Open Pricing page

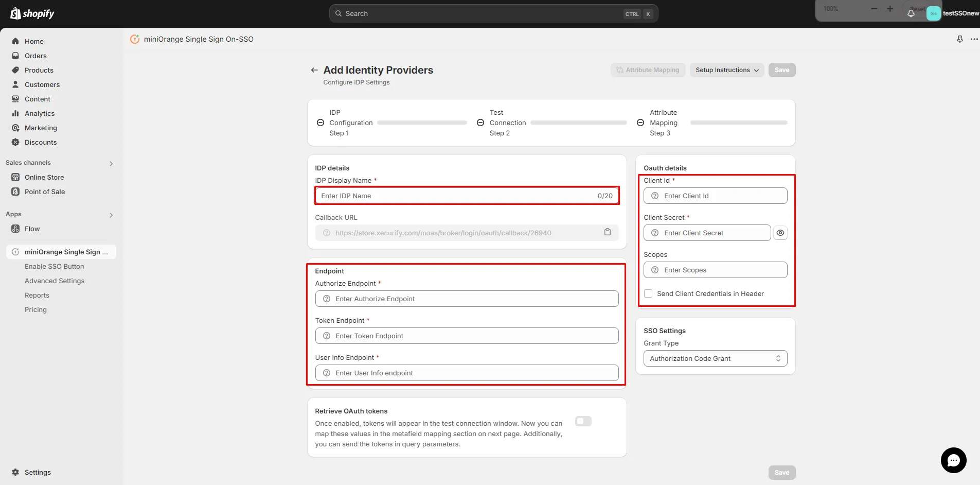tap(35, 309)
